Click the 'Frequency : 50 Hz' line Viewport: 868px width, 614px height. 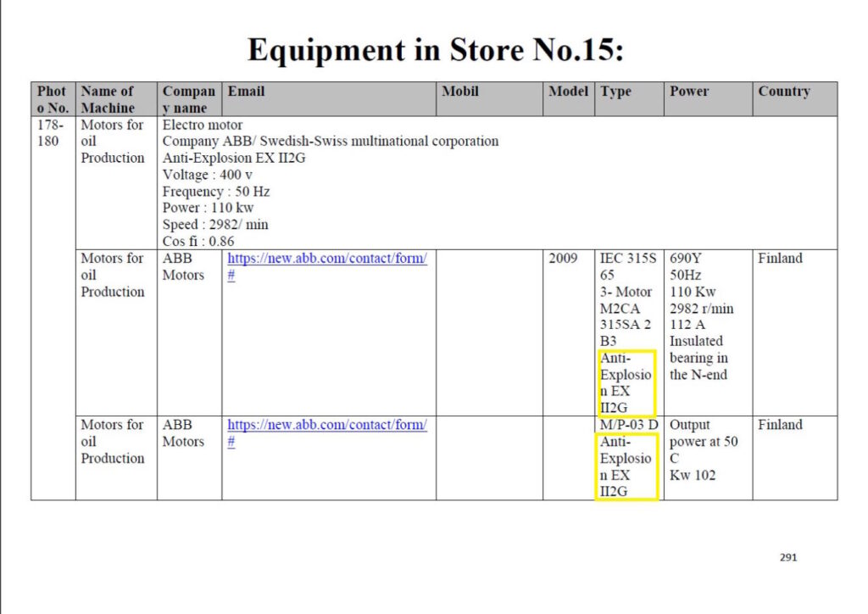(x=216, y=192)
